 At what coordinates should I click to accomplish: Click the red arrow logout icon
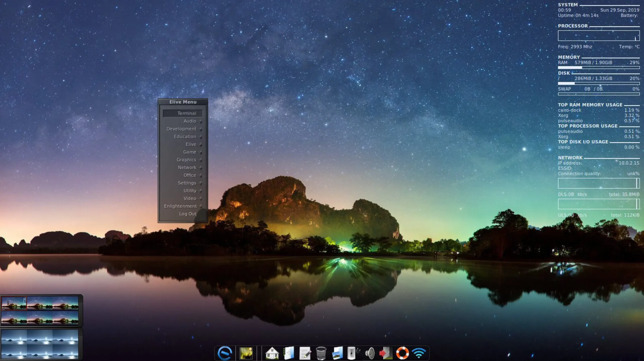[386, 353]
